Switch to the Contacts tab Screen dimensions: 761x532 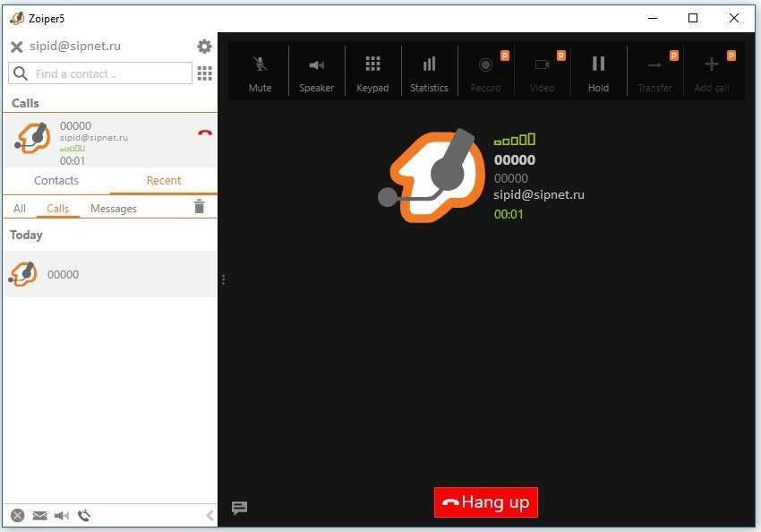coord(56,181)
